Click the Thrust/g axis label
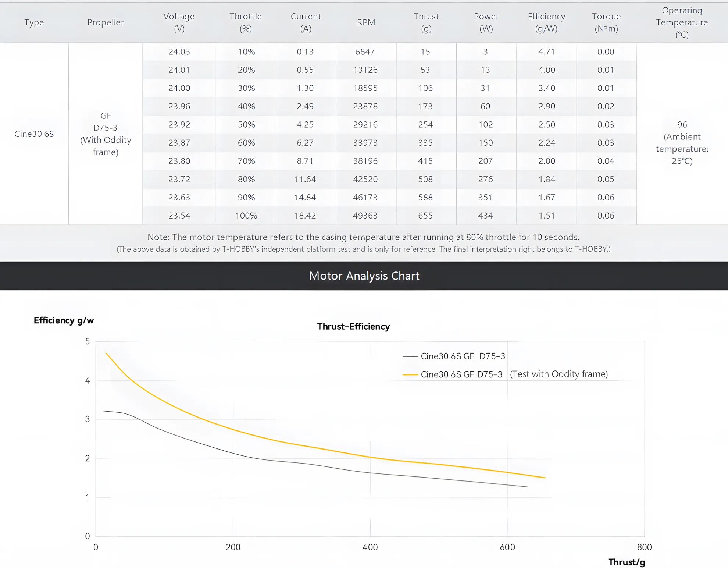 [x=627, y=562]
